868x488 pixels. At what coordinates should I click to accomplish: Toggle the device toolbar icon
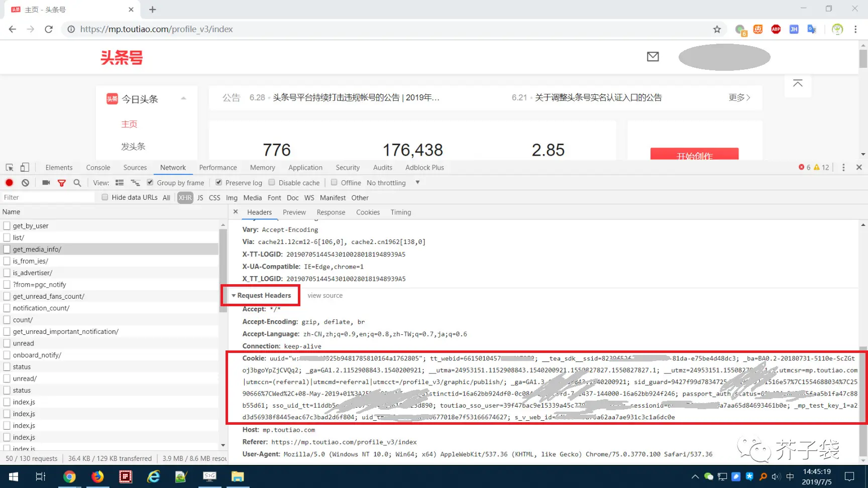click(25, 168)
